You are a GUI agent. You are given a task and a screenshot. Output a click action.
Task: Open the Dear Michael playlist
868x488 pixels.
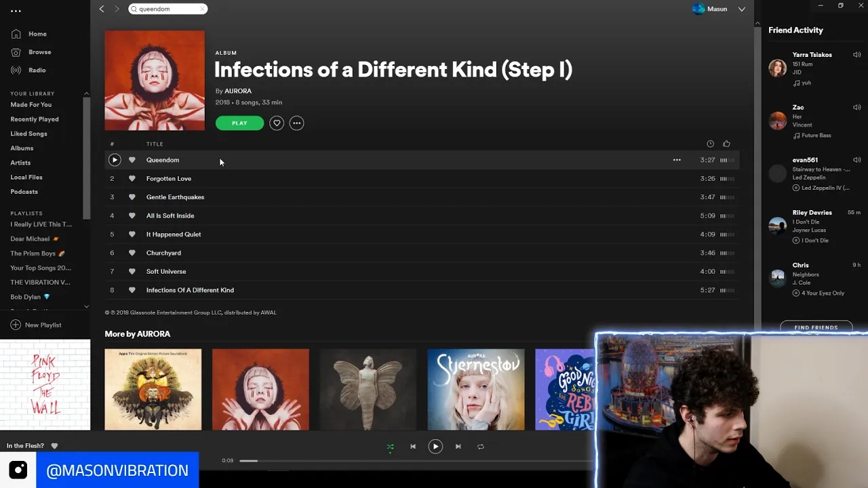35,239
